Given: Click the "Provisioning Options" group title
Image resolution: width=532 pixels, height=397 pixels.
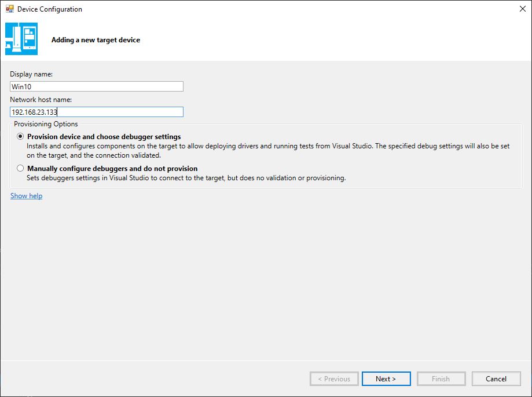Looking at the screenshot, I should (x=46, y=124).
